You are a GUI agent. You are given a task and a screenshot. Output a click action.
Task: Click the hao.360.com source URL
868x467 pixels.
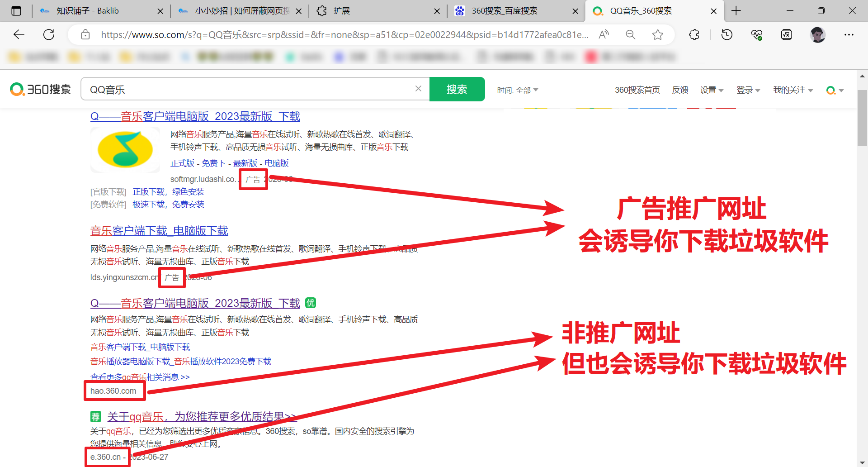pos(113,391)
